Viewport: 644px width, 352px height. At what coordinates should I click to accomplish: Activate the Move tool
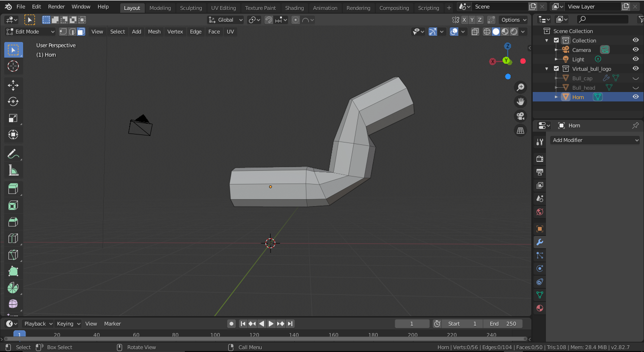[13, 85]
